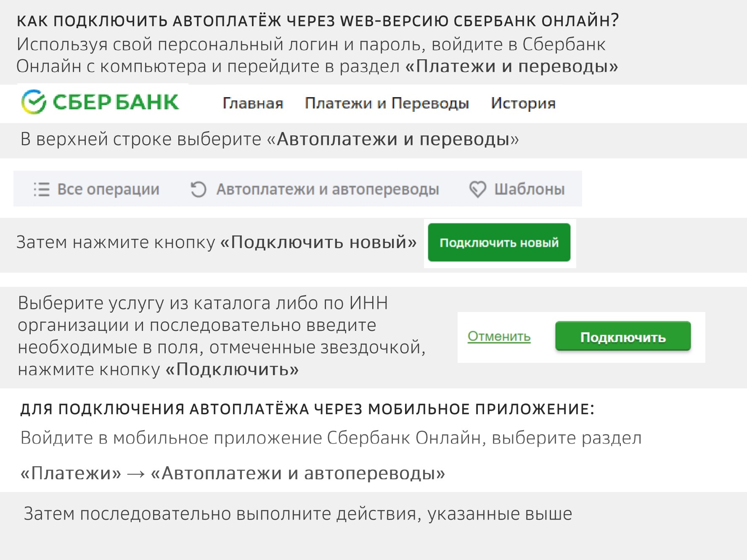Viewport: 747px width, 560px height.
Task: Click the list icon beside Все операции
Action: [x=42, y=190]
